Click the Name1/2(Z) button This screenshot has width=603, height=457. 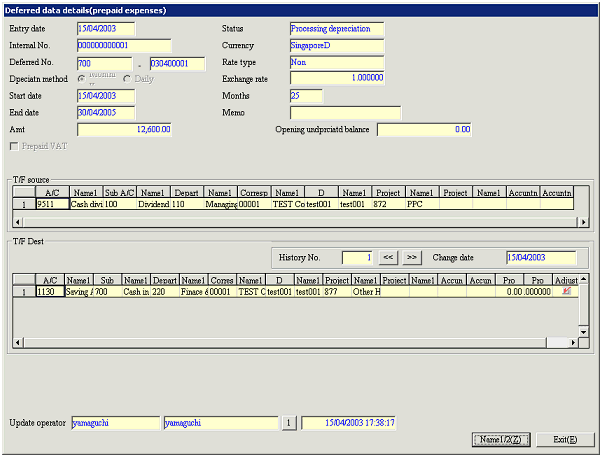501,439
